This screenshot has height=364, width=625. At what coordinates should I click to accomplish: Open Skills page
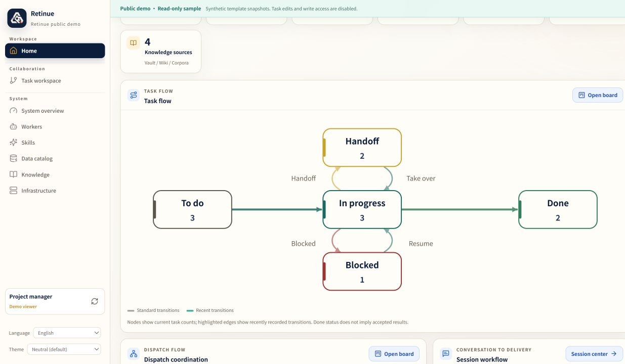(55, 143)
